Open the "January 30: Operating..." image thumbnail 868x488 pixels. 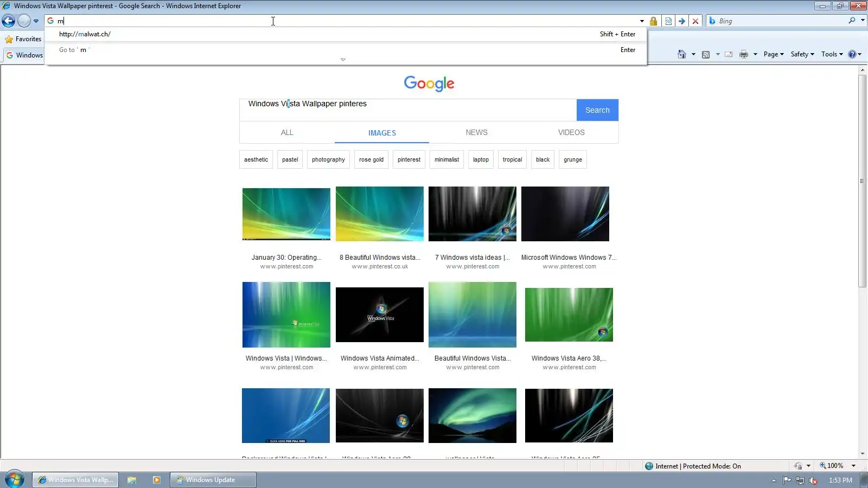[x=286, y=214]
